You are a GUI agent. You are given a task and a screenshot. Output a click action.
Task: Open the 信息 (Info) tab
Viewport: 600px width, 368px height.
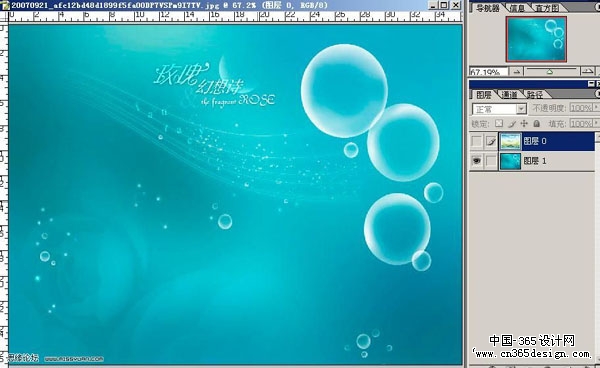[x=517, y=8]
